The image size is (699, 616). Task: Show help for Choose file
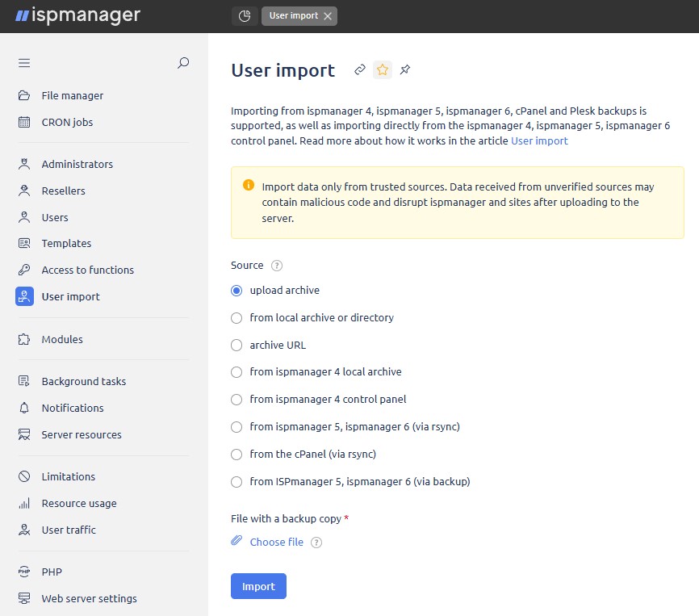316,543
